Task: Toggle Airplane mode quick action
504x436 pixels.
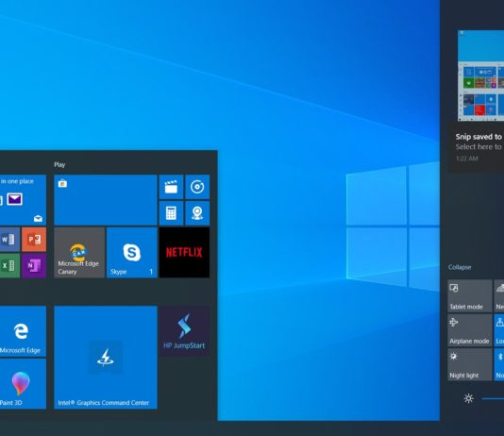Action: (x=470, y=330)
